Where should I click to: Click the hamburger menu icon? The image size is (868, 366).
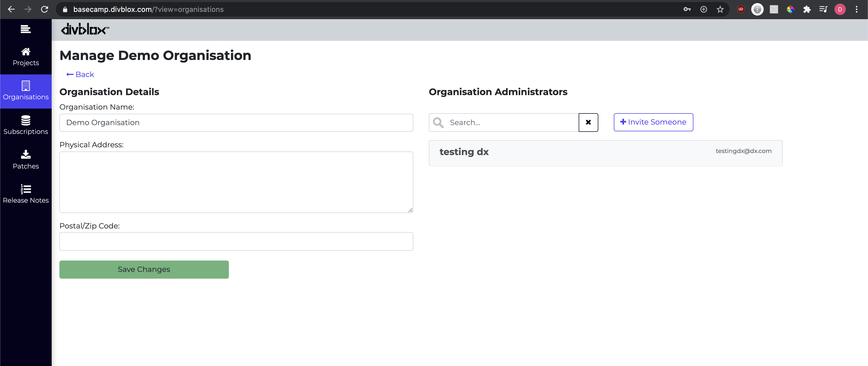pyautogui.click(x=25, y=29)
